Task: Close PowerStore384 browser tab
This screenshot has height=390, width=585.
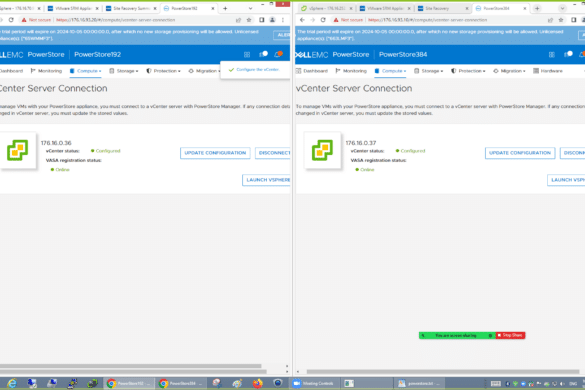Action: (x=525, y=8)
